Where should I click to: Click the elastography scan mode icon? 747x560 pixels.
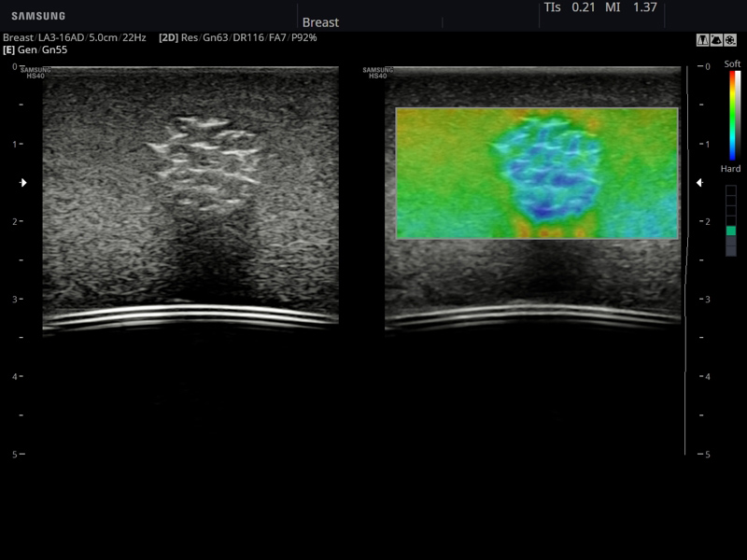(716, 40)
